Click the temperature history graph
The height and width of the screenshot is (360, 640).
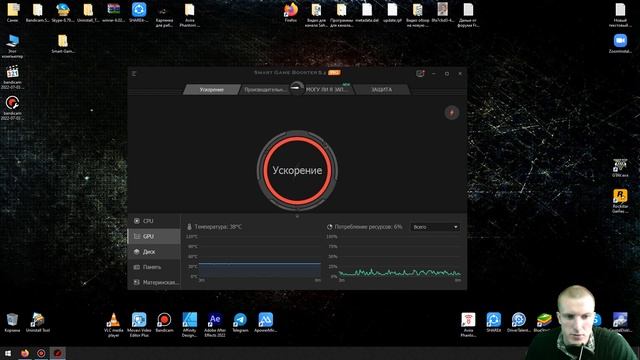pos(260,257)
